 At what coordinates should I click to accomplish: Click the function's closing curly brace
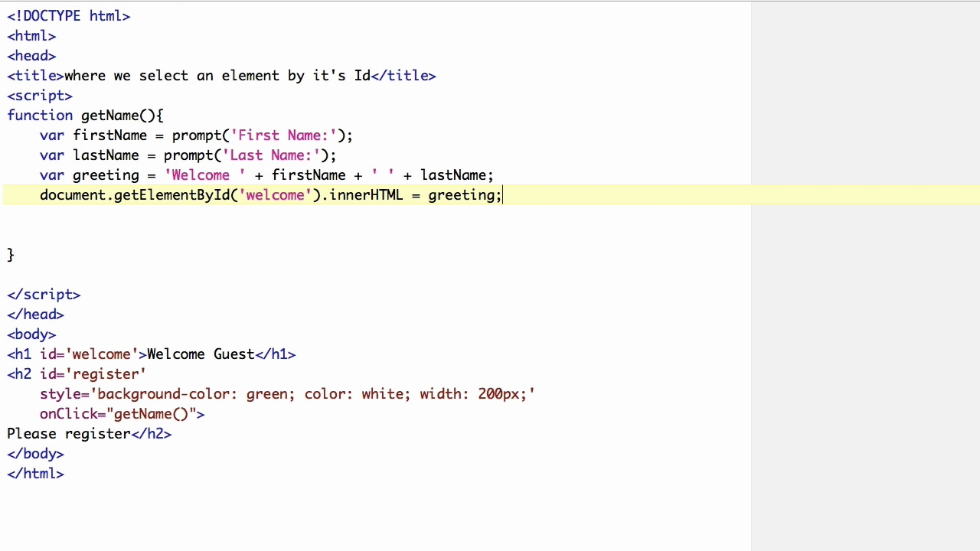click(11, 255)
